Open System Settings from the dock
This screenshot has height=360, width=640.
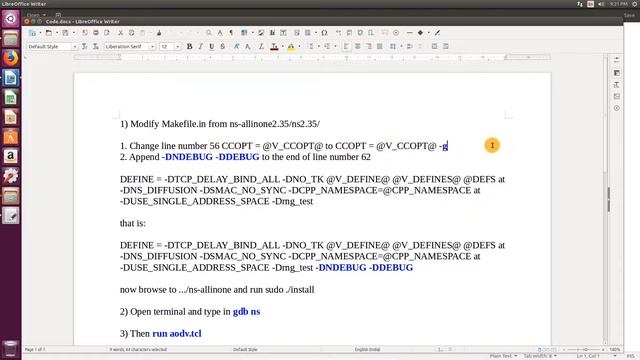[11, 176]
